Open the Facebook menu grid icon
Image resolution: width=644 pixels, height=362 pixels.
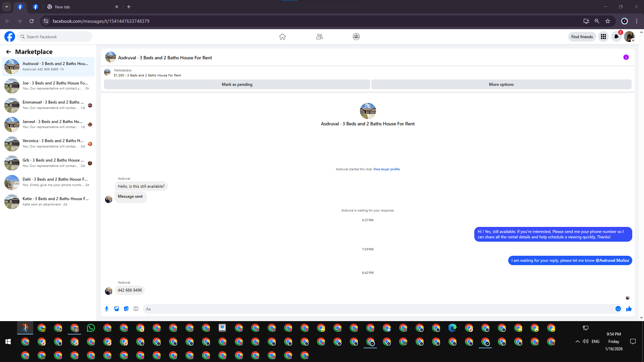point(603,37)
